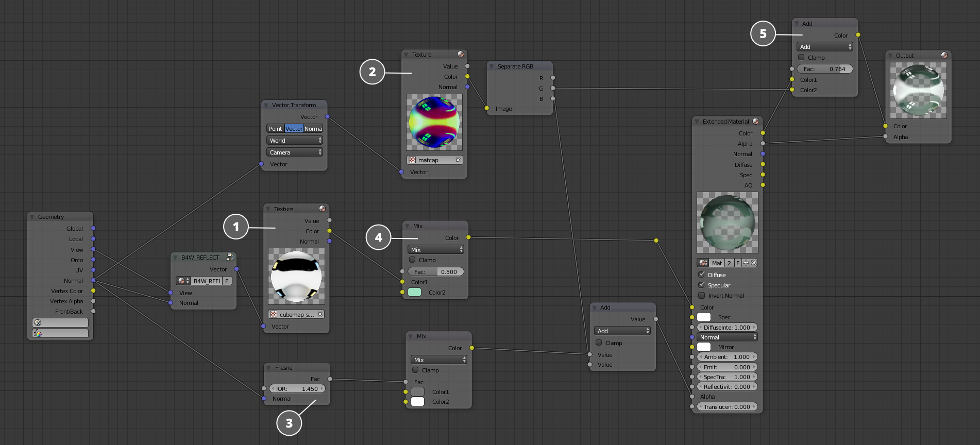Toggle preview icon on the Output node
This screenshot has height=445, width=980.
944,55
